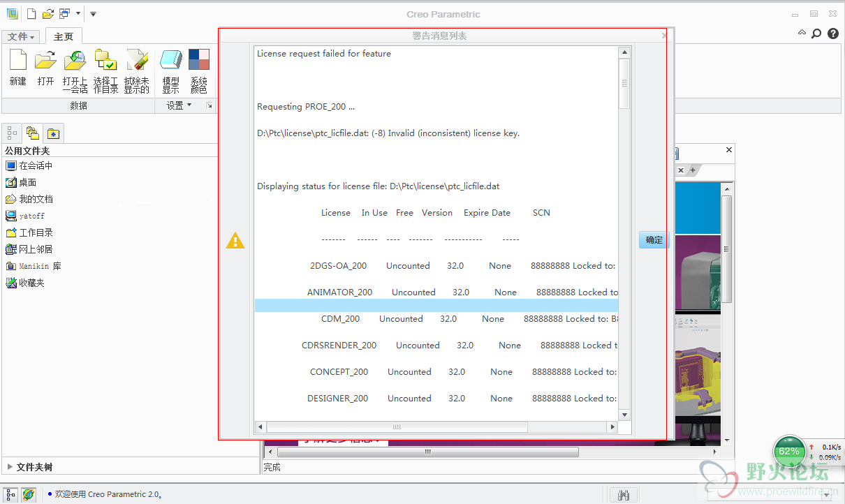
Task: Click 拭除未显示的 ribbon button
Action: click(137, 71)
